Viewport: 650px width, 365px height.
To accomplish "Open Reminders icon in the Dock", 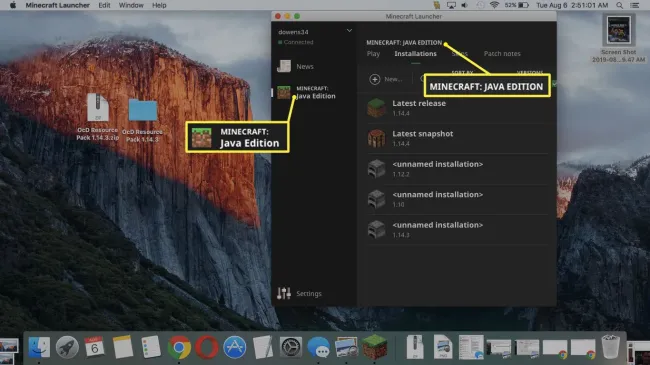I will [x=151, y=347].
